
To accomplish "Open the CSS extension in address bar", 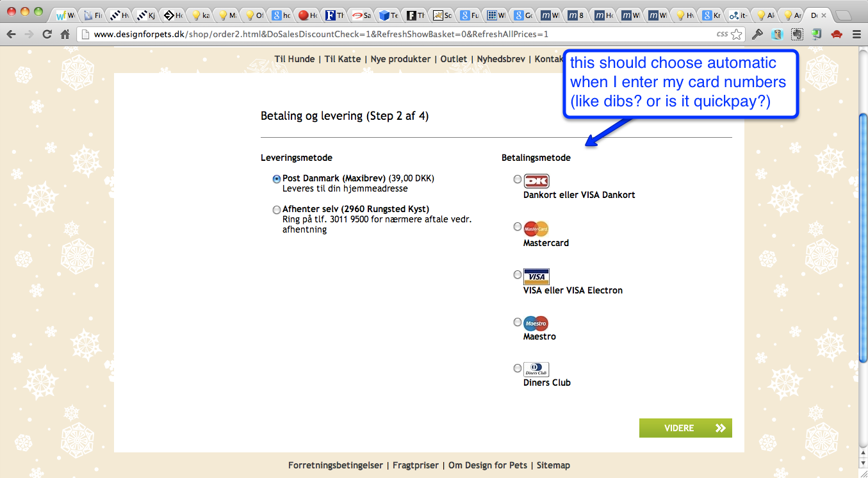I will (x=722, y=35).
